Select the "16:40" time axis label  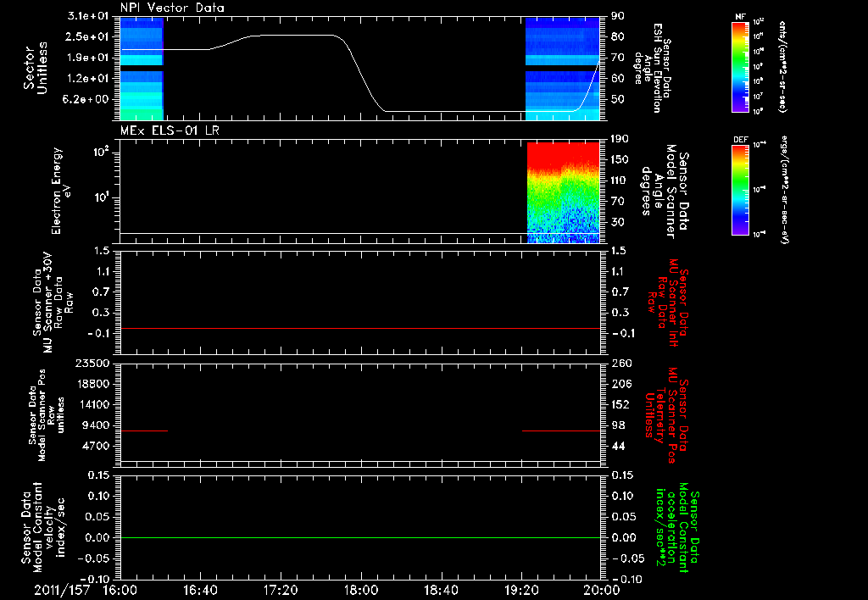[200, 590]
